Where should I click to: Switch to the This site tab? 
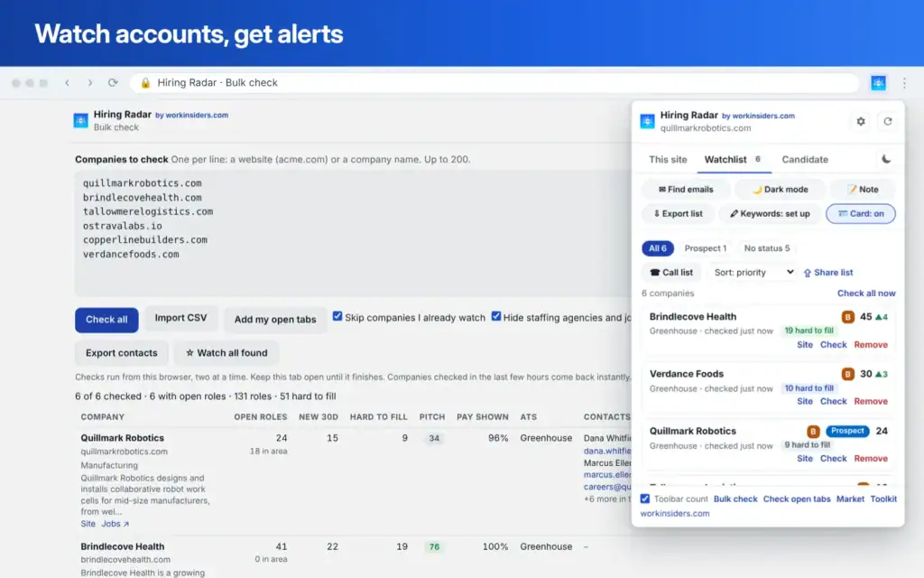click(x=668, y=159)
